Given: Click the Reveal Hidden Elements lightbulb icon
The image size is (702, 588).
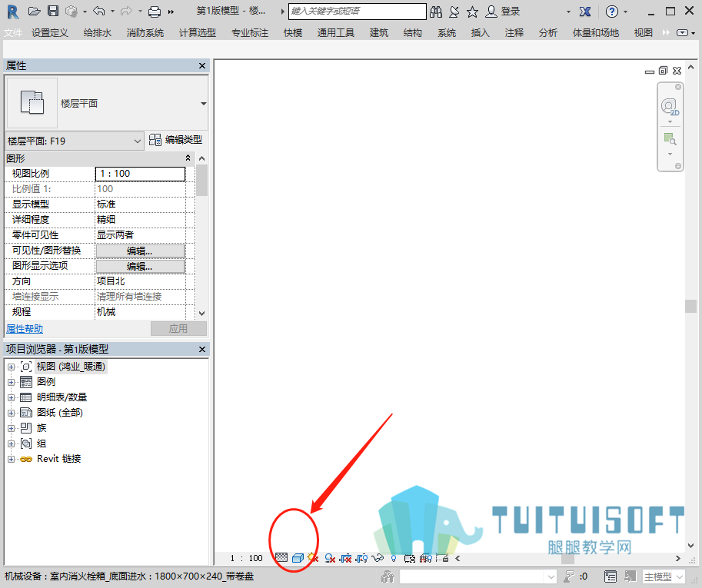Looking at the screenshot, I should pos(394,558).
